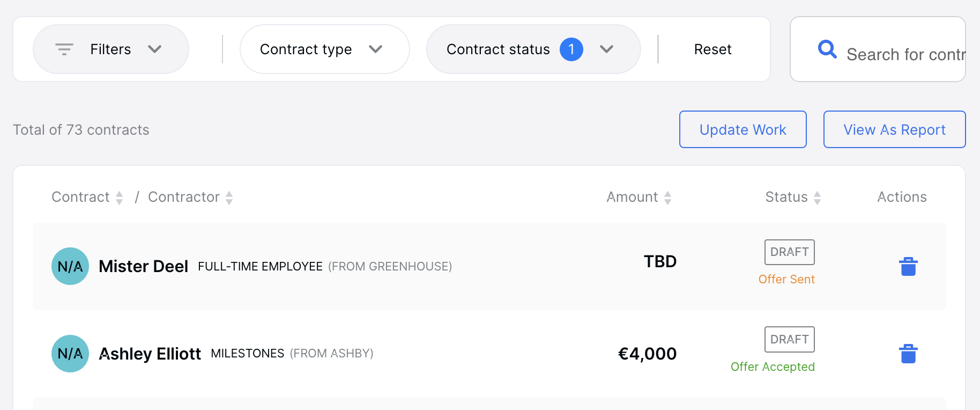The image size is (980, 410).
Task: Click the Contract status count badge
Action: coord(571,49)
